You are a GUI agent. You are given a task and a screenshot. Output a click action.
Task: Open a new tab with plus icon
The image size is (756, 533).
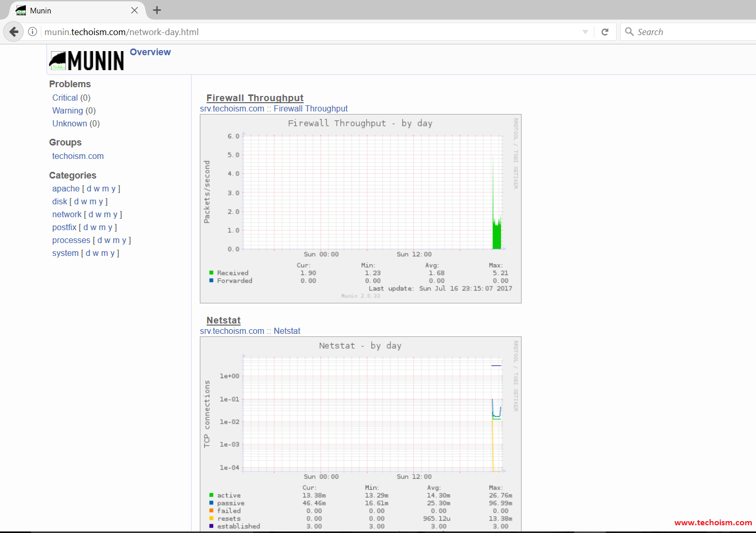pyautogui.click(x=157, y=10)
